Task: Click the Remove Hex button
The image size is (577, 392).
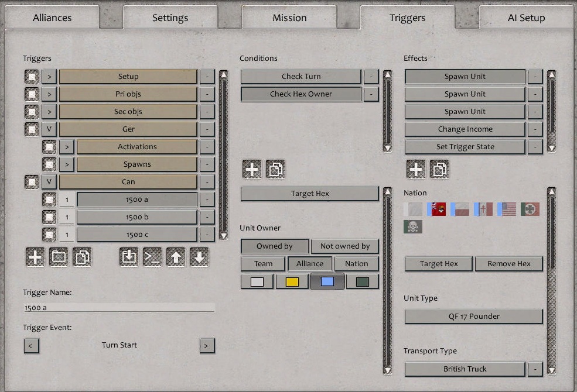Action: tap(508, 264)
